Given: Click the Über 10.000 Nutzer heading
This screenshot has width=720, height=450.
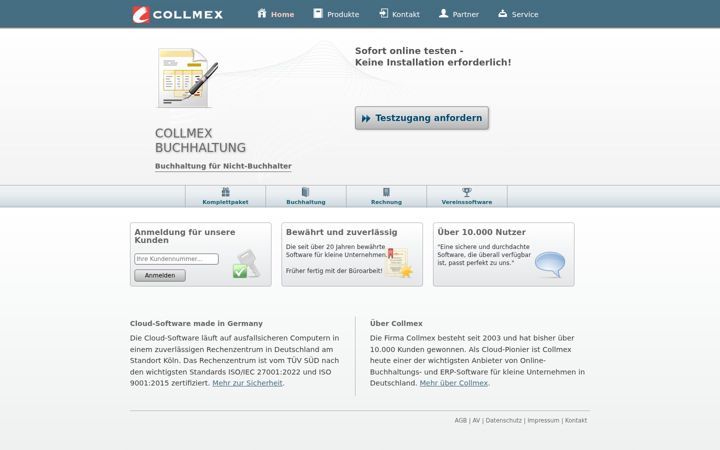Looking at the screenshot, I should point(481,232).
